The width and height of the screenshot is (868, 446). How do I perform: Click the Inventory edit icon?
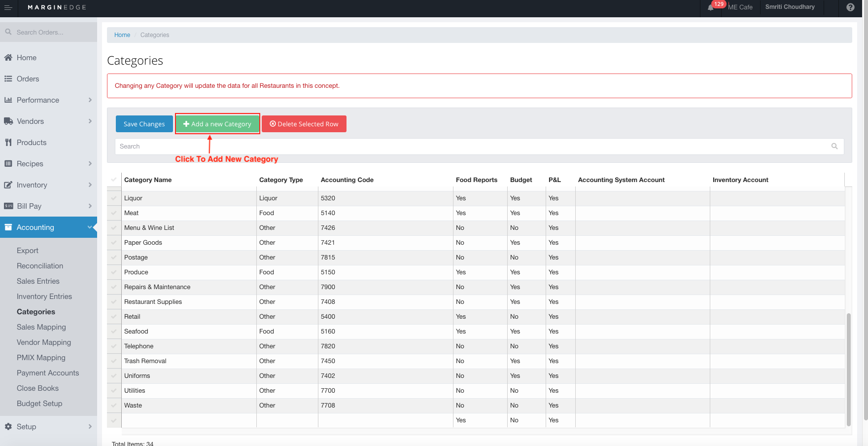(8, 185)
